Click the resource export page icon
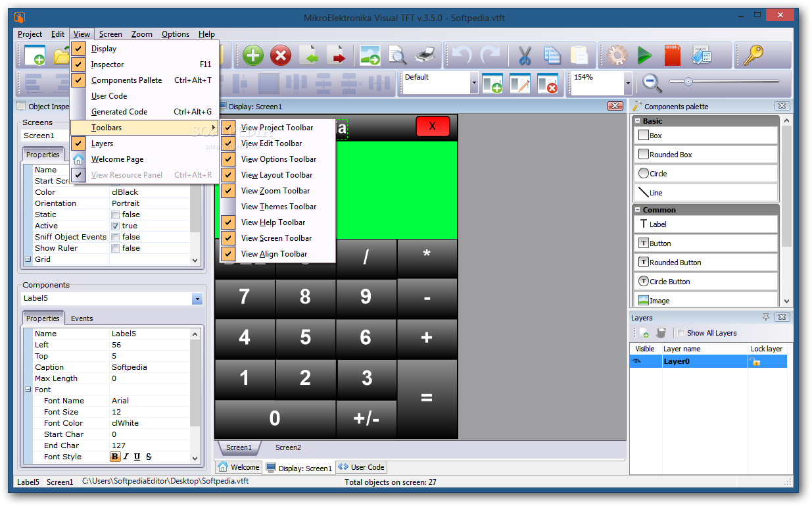Image resolution: width=812 pixels, height=506 pixels. (x=702, y=55)
